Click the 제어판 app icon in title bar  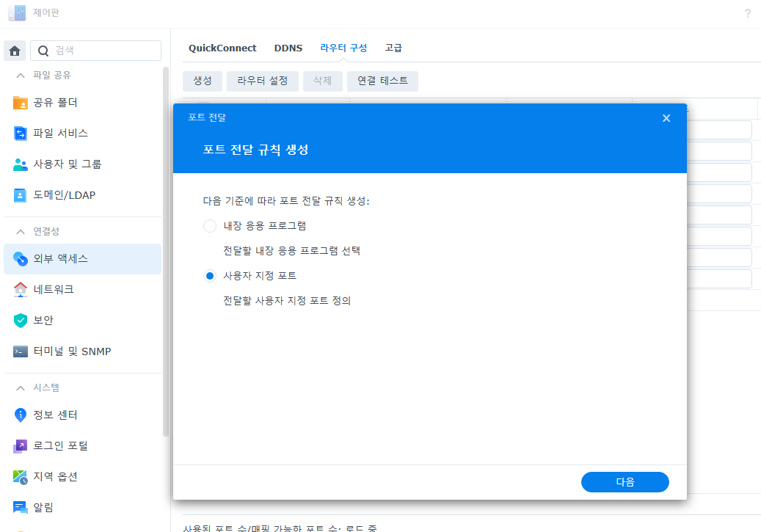tap(17, 12)
